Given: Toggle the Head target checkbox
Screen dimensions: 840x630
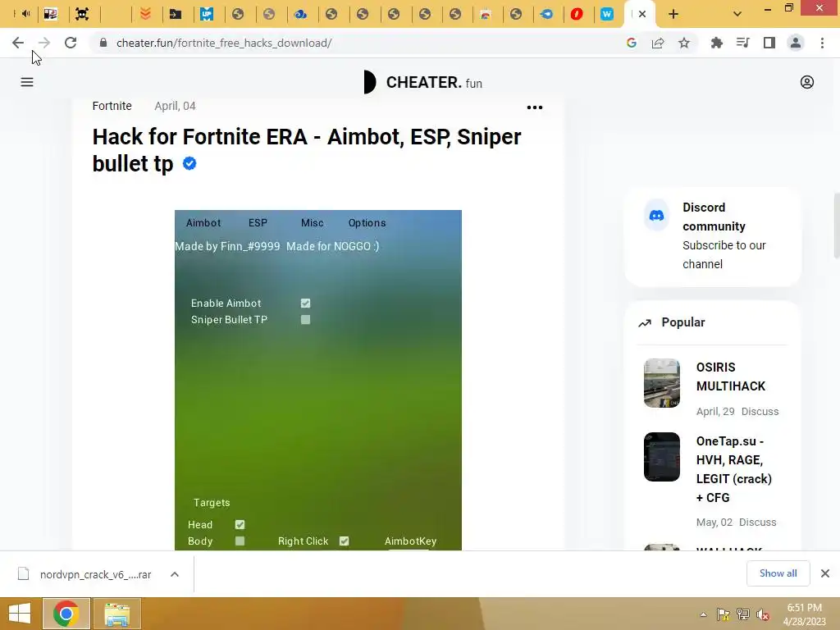Looking at the screenshot, I should coord(240,524).
